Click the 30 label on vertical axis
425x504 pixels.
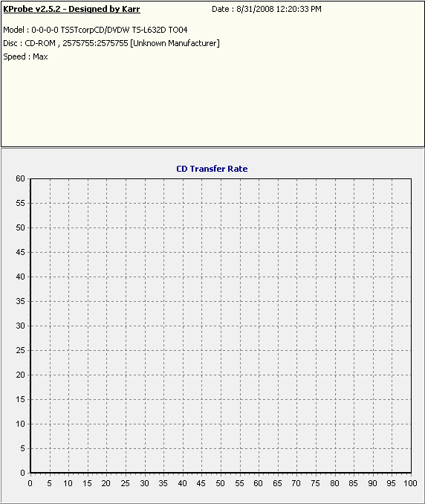[20, 326]
